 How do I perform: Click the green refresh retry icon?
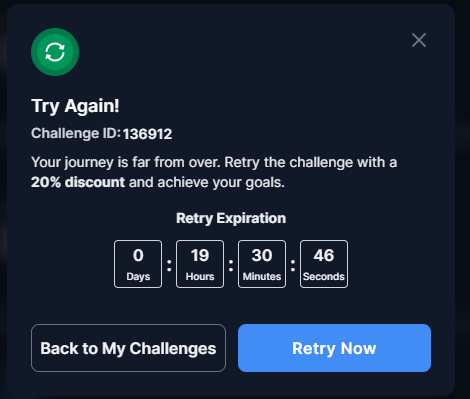point(55,52)
